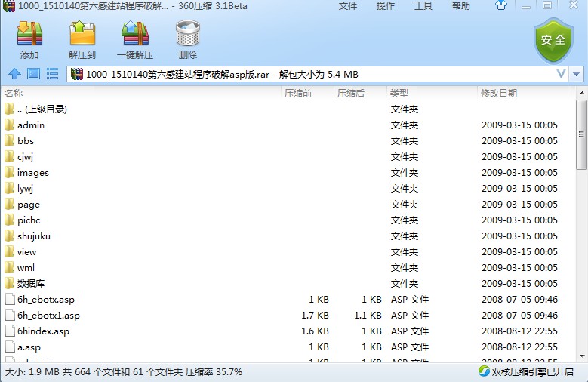Image resolution: width=588 pixels, height=382 pixels.
Task: Switch to large icon view mode
Action: [33, 74]
